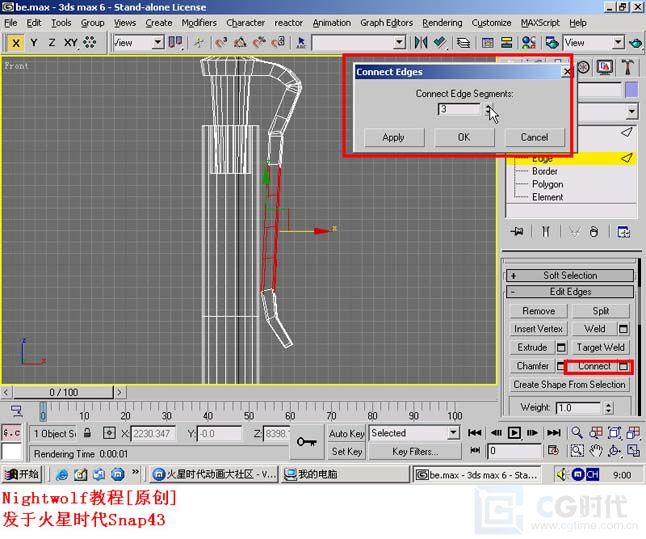Click the named selection sets edit icon
Image resolution: width=646 pixels, height=539 pixels.
(301, 42)
